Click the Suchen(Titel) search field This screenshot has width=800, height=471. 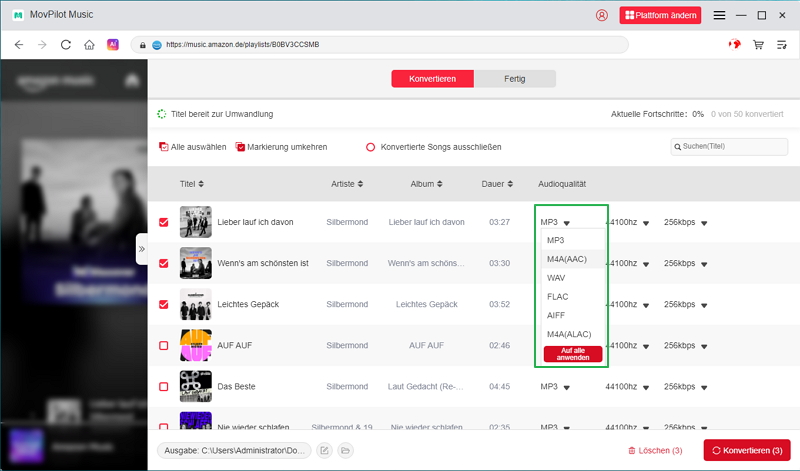pyautogui.click(x=730, y=147)
